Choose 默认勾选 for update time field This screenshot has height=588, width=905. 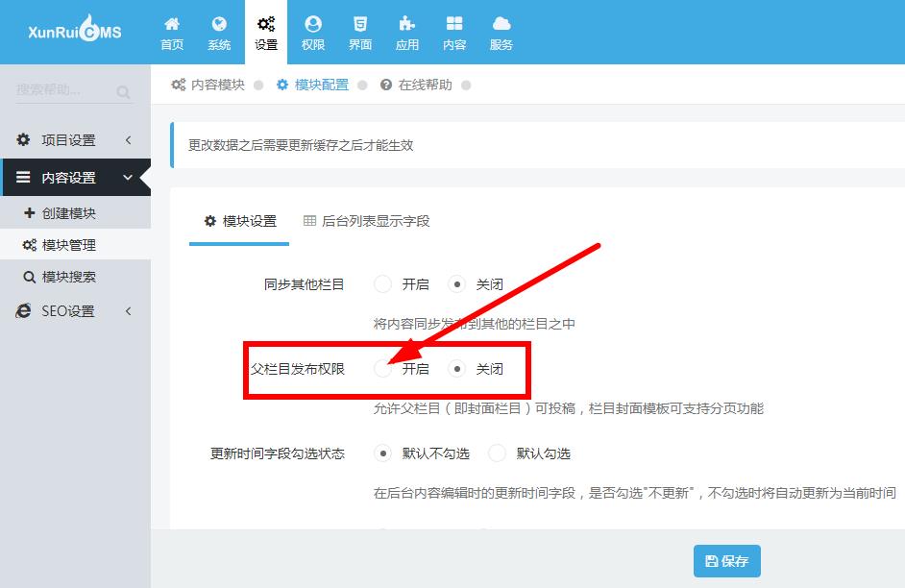point(498,453)
